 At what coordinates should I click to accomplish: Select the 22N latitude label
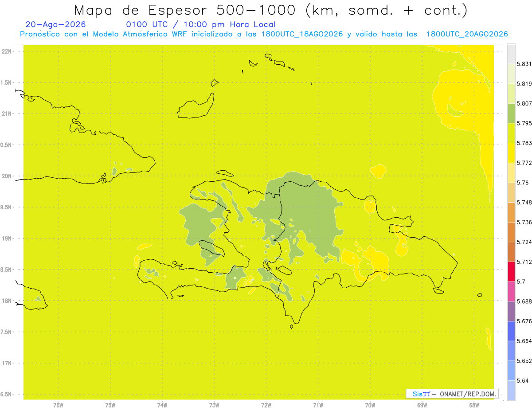(x=7, y=51)
